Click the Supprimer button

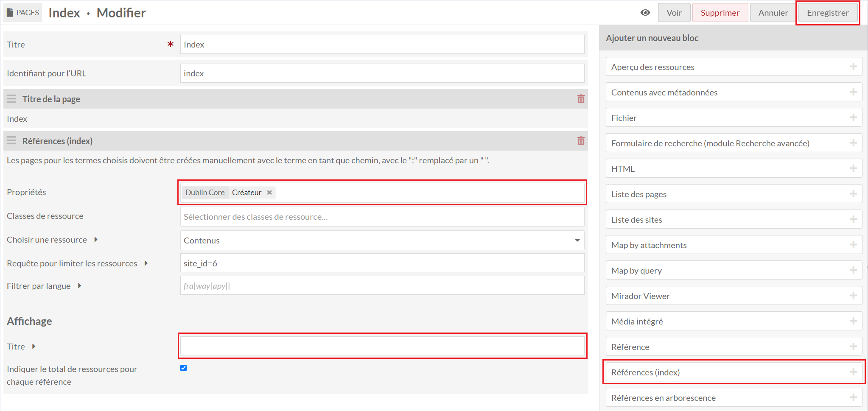720,13
